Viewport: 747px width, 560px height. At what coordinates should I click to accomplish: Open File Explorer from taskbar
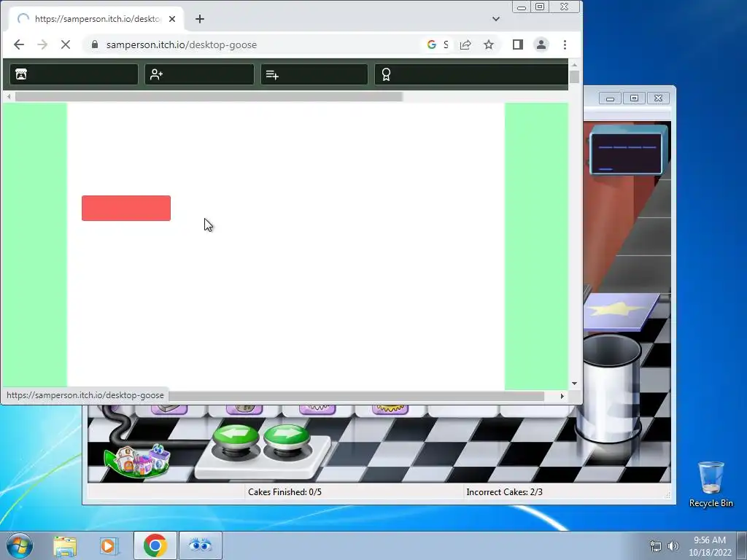tap(65, 545)
